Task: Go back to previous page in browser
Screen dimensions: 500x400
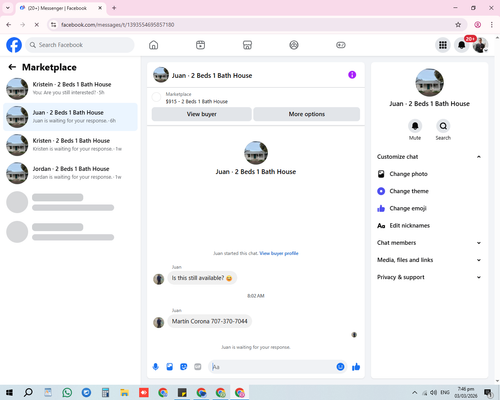Action: (9, 25)
